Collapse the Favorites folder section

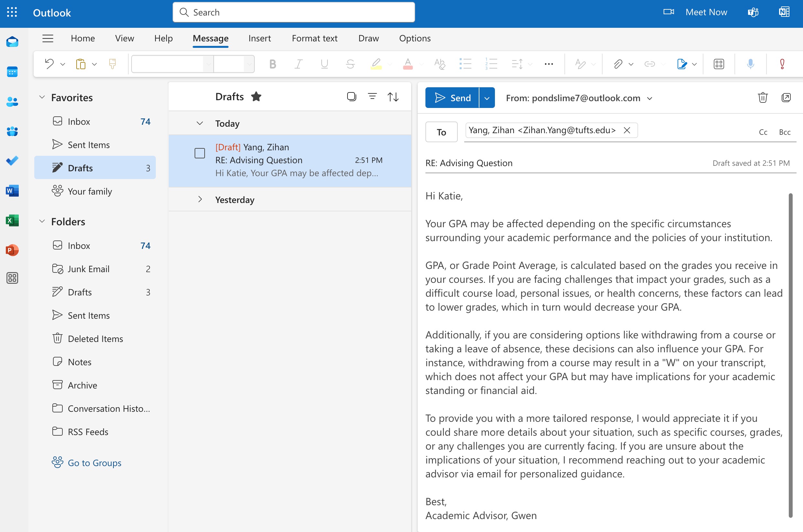click(42, 97)
